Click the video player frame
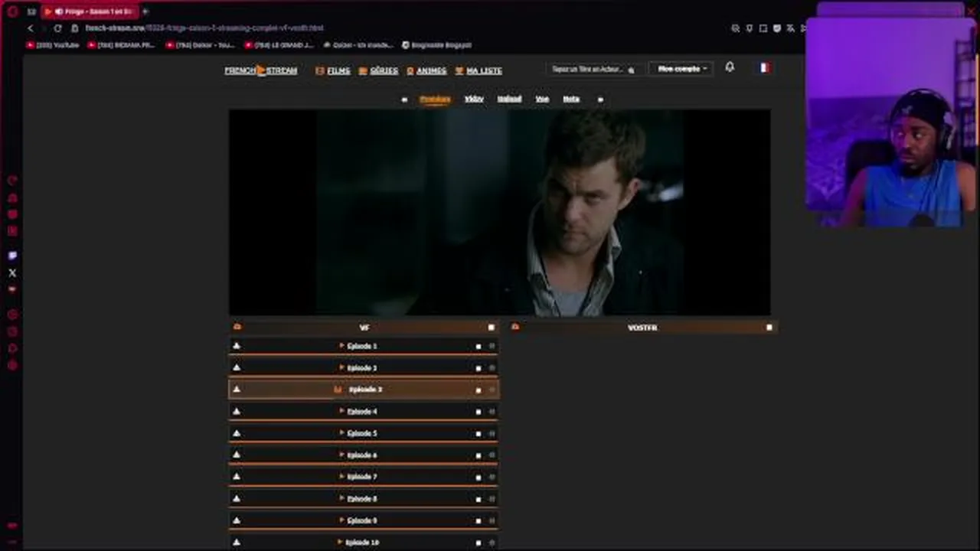 500,212
